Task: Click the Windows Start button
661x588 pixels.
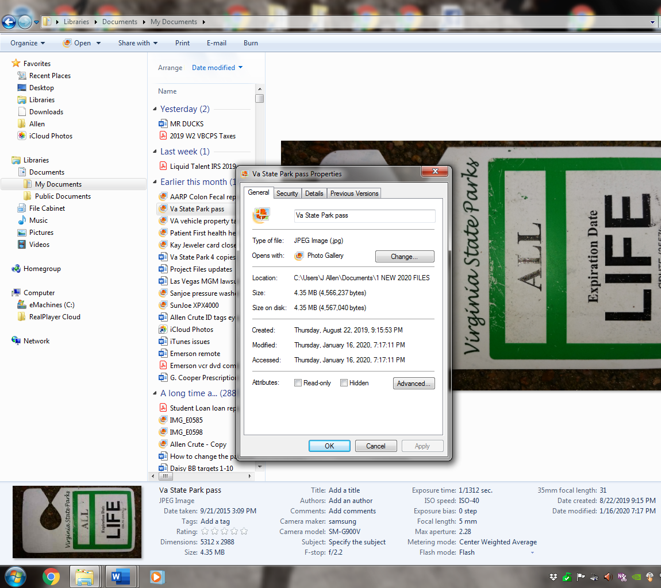Action: click(x=15, y=576)
